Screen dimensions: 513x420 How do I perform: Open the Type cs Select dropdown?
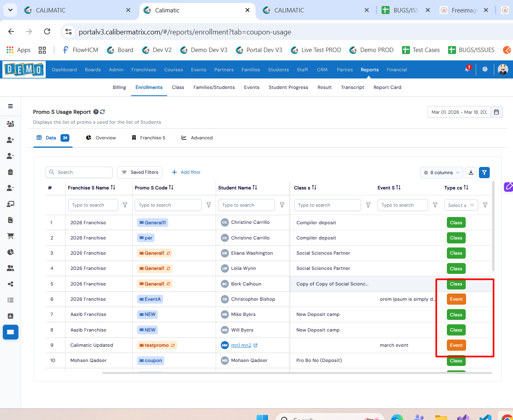coord(461,205)
